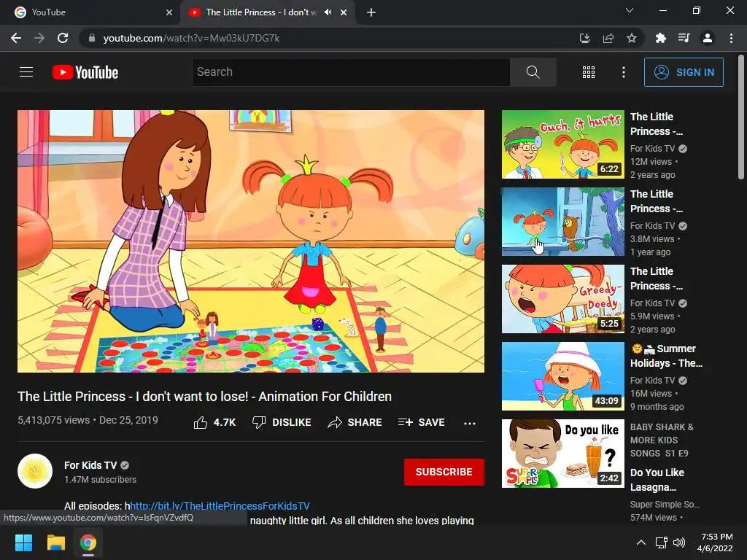
Task: Go back in the browser
Action: [x=16, y=38]
